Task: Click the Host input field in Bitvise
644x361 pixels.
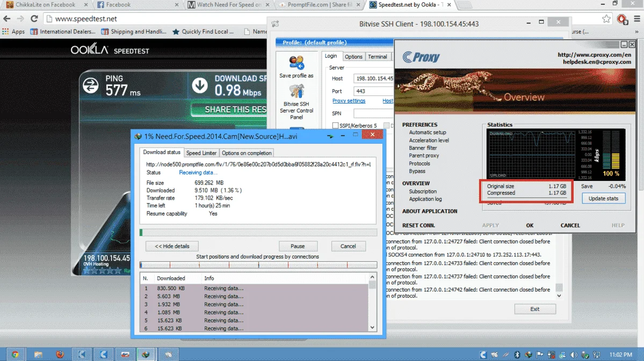Action: pyautogui.click(x=373, y=78)
